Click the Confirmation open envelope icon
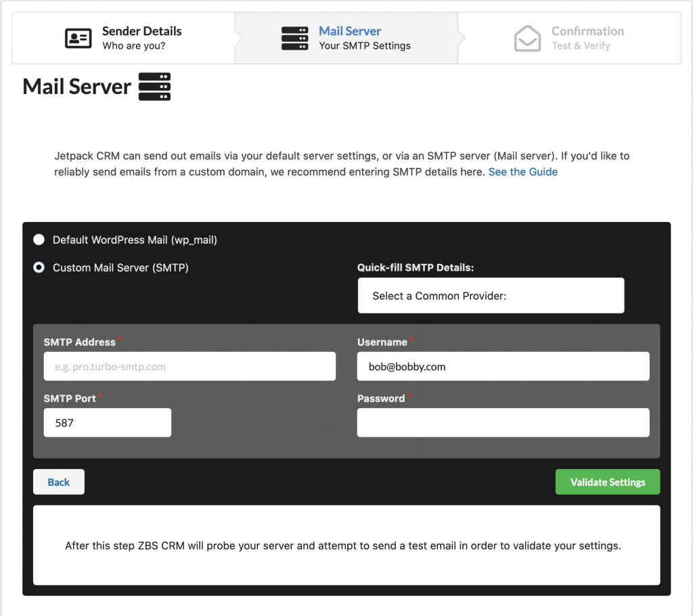 (527, 39)
